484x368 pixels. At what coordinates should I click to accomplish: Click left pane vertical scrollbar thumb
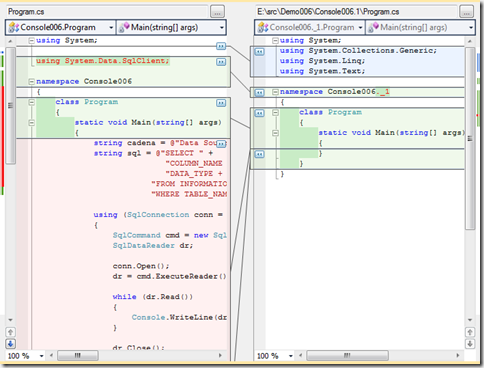pos(10,105)
